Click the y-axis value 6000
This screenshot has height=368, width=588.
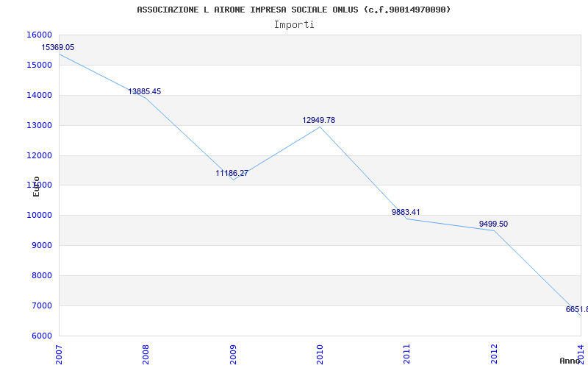(x=42, y=336)
